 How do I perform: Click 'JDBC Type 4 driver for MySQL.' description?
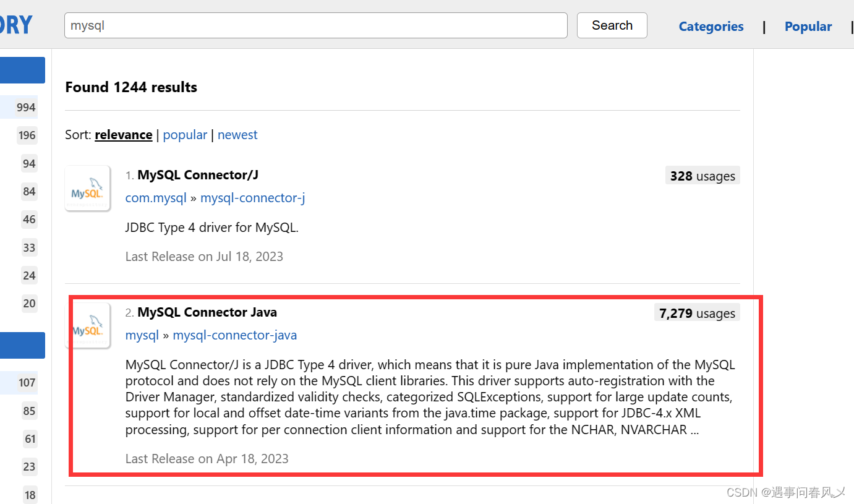pyautogui.click(x=212, y=228)
